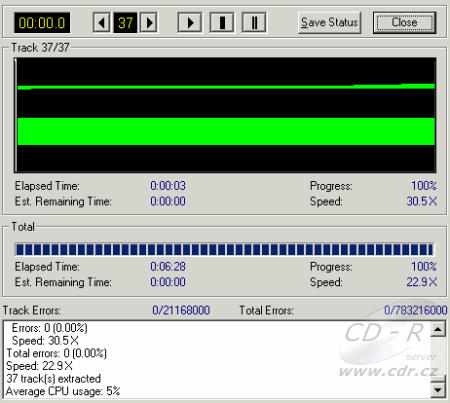
Task: Start playback with the play button
Action: point(189,23)
